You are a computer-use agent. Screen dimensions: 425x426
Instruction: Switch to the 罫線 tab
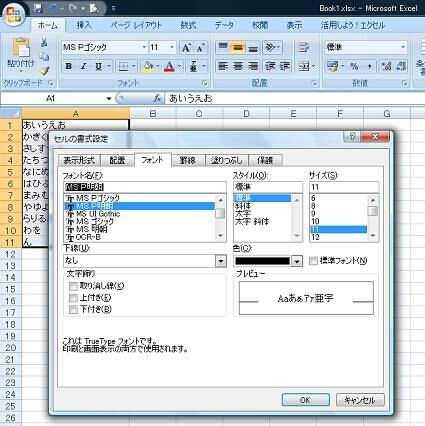(x=187, y=160)
